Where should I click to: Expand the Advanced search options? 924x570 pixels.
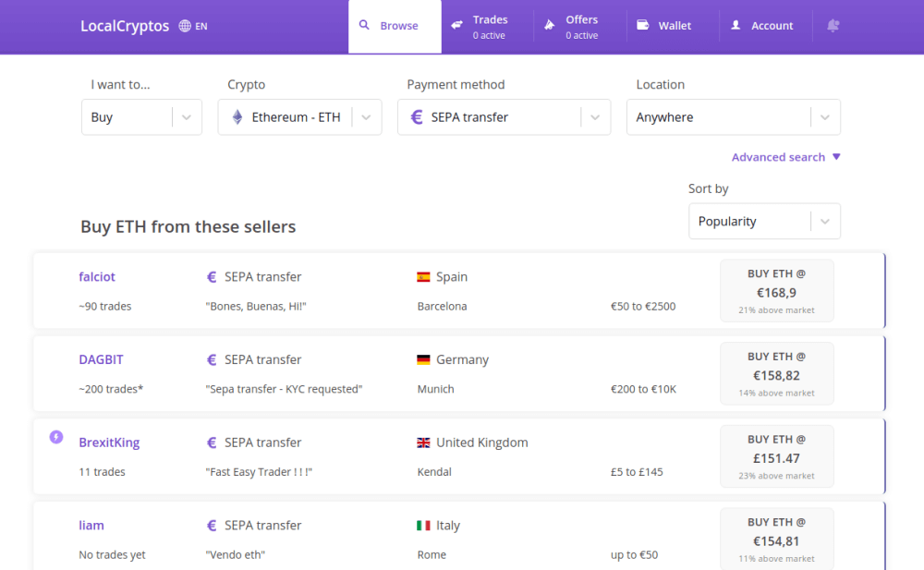[x=786, y=157]
